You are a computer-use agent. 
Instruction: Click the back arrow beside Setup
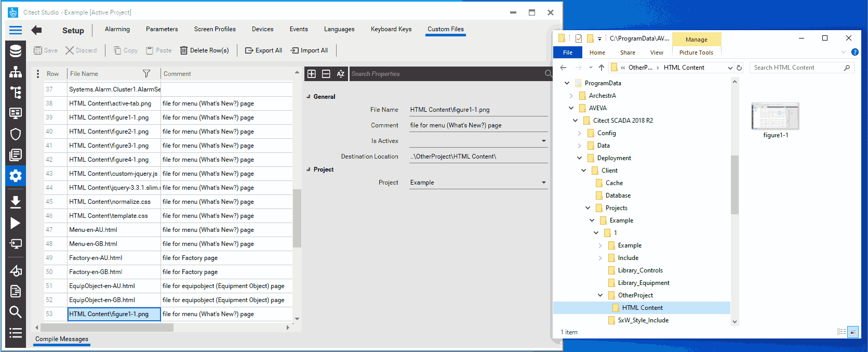click(x=36, y=30)
